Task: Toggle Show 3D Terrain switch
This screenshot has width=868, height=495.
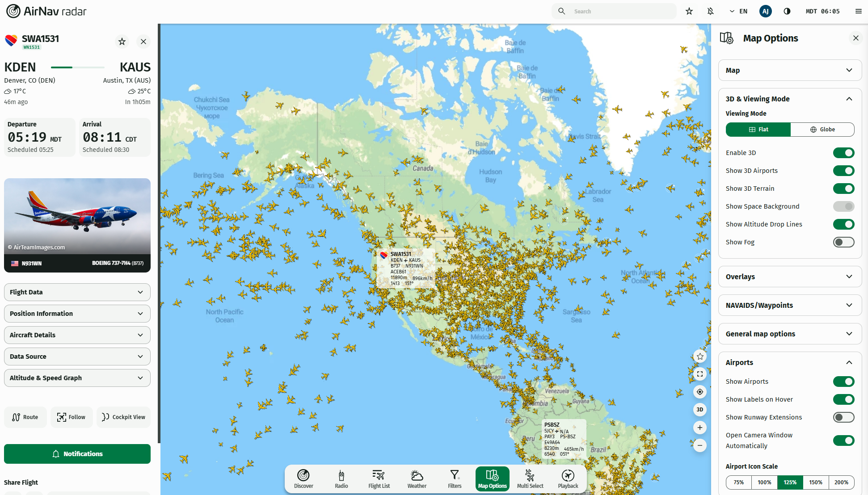Action: (843, 189)
